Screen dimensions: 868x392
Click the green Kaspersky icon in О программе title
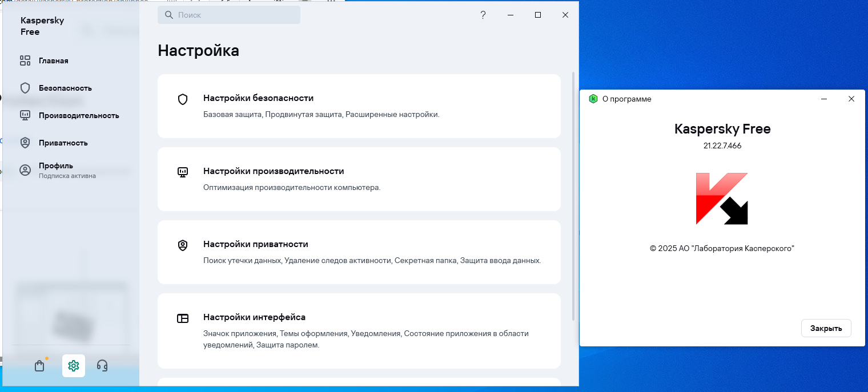593,99
